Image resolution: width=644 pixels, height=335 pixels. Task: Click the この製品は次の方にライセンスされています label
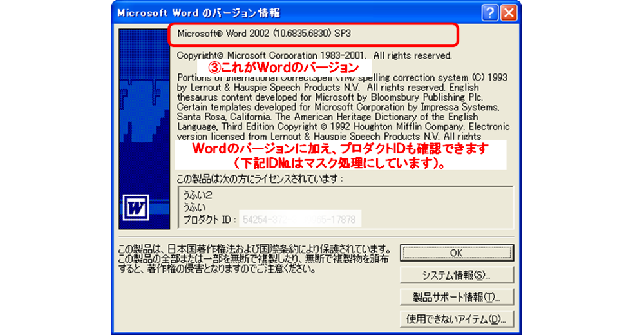[x=260, y=178]
